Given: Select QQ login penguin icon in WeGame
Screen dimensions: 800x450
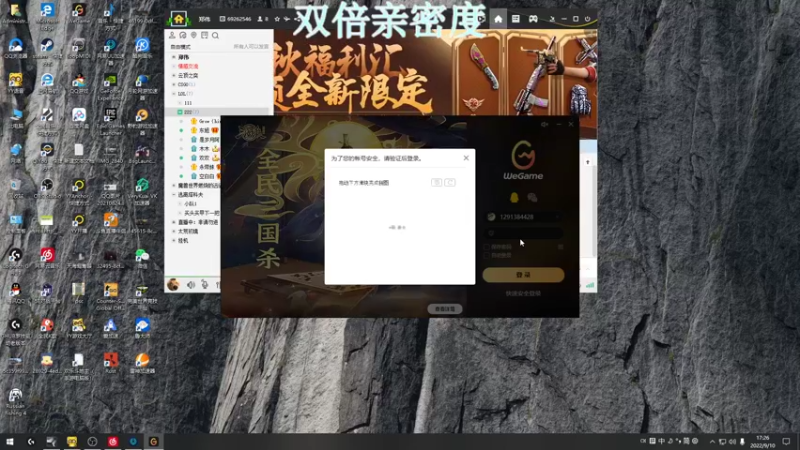Looking at the screenshot, I should 514,197.
